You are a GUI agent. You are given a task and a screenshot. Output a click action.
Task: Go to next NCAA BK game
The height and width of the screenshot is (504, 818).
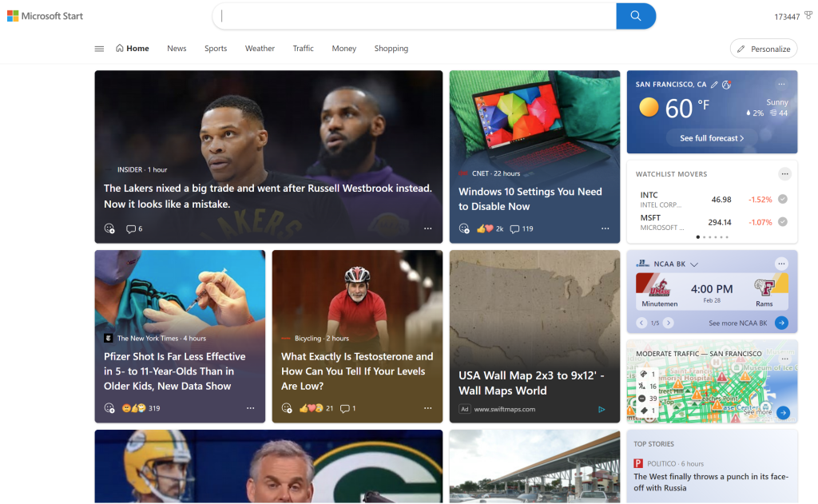669,323
